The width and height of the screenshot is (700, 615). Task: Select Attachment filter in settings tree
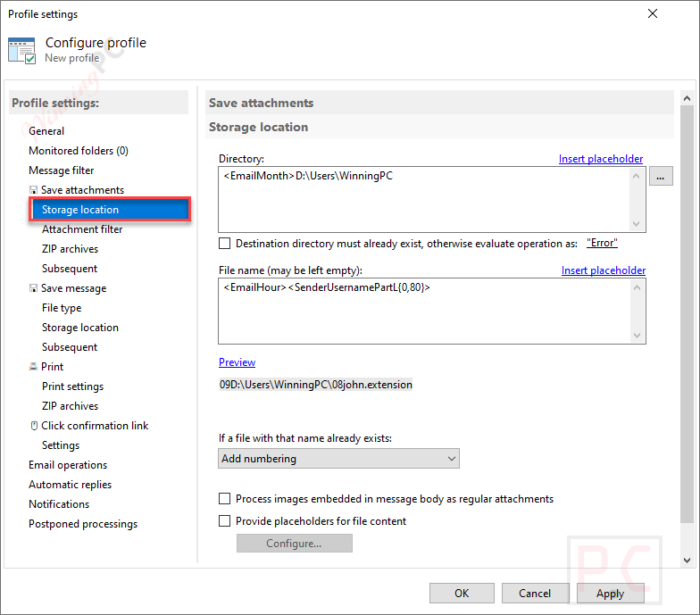click(82, 229)
